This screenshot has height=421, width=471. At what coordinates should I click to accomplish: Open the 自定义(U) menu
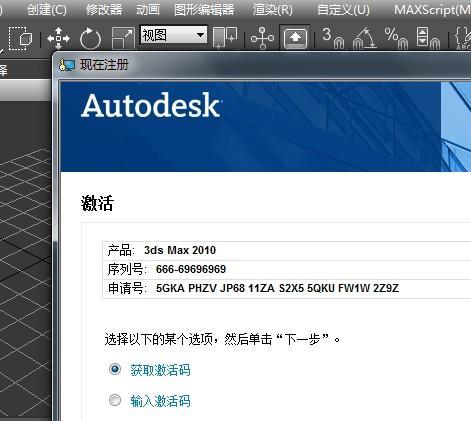point(343,10)
